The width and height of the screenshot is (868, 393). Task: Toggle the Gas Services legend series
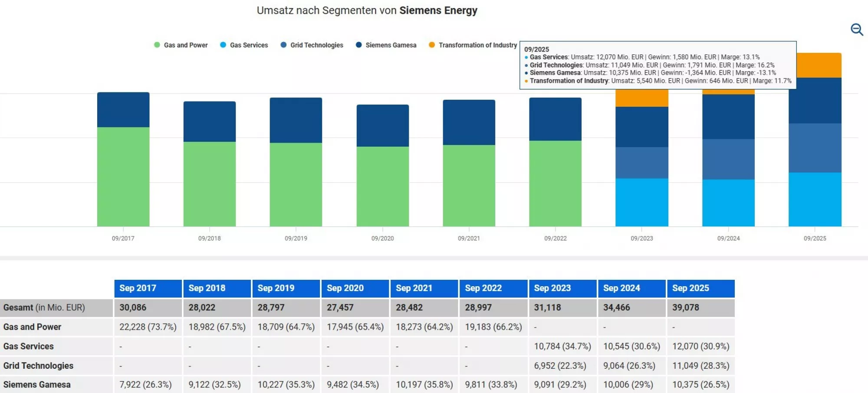pyautogui.click(x=244, y=45)
